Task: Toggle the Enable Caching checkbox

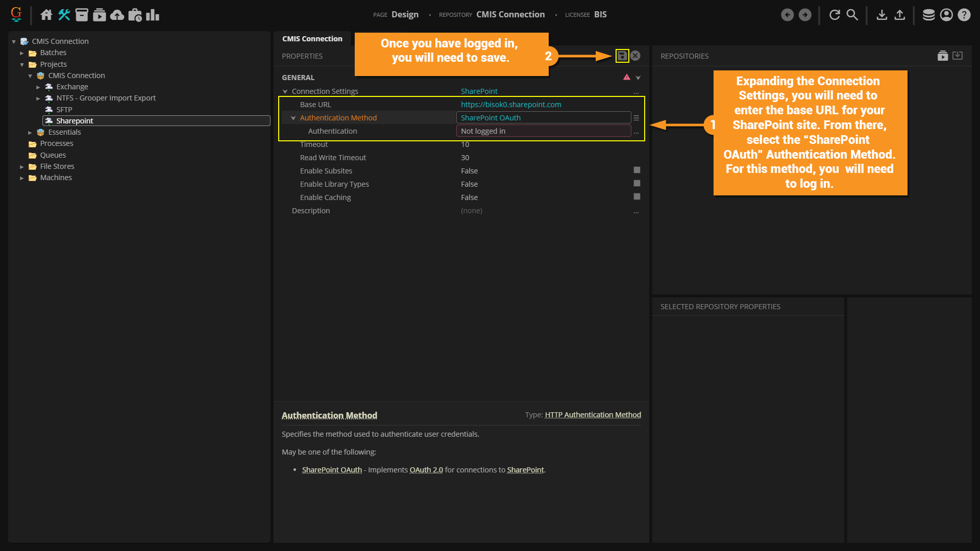Action: coord(636,197)
